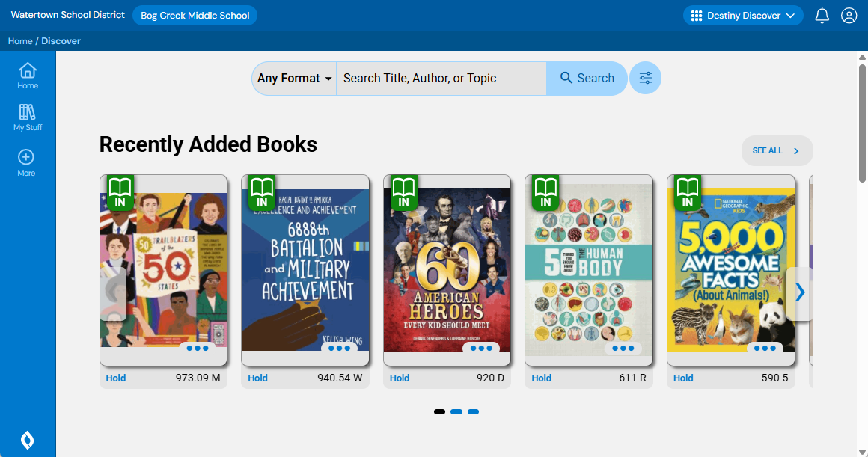Screen dimensions: 868x457
Task: Click the vertical page scrollbar thumb
Action: click(863, 123)
